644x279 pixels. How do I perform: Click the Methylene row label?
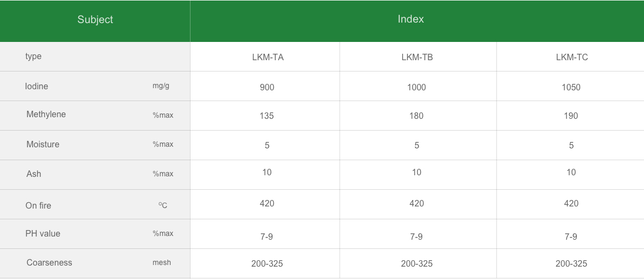click(x=46, y=115)
